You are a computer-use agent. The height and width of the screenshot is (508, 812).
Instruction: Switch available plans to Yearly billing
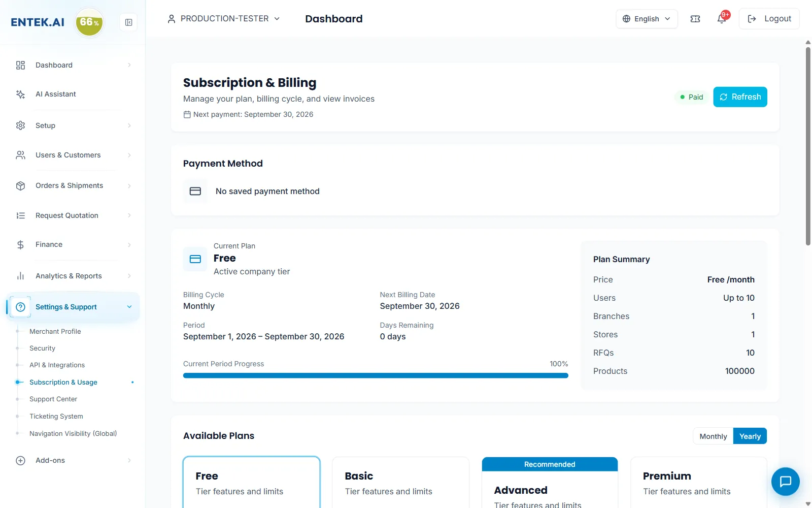coord(750,436)
